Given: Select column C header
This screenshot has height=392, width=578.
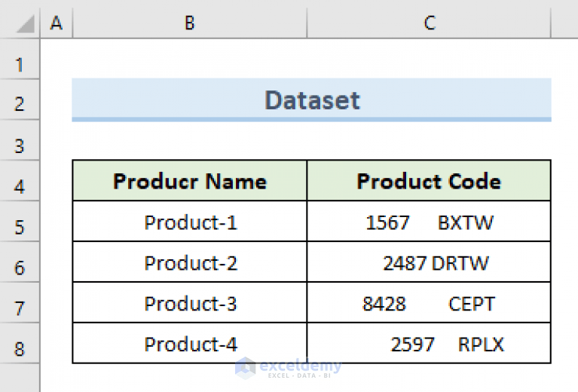Looking at the screenshot, I should [x=429, y=22].
